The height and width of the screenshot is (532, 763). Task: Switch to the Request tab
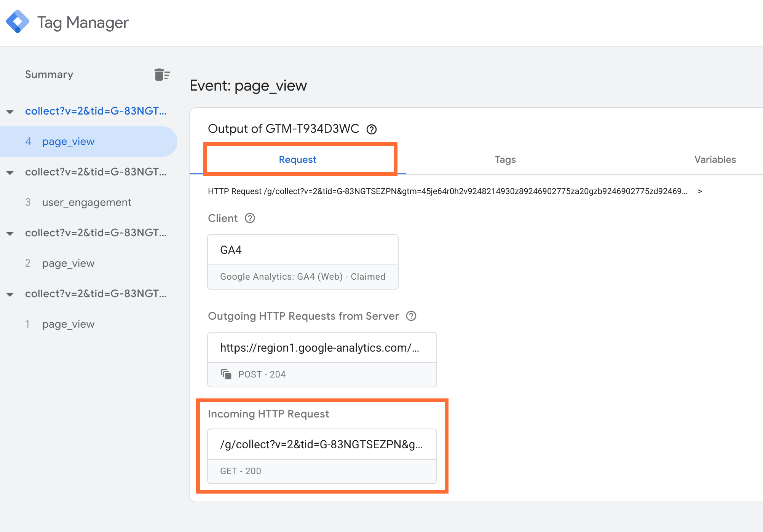pos(297,159)
